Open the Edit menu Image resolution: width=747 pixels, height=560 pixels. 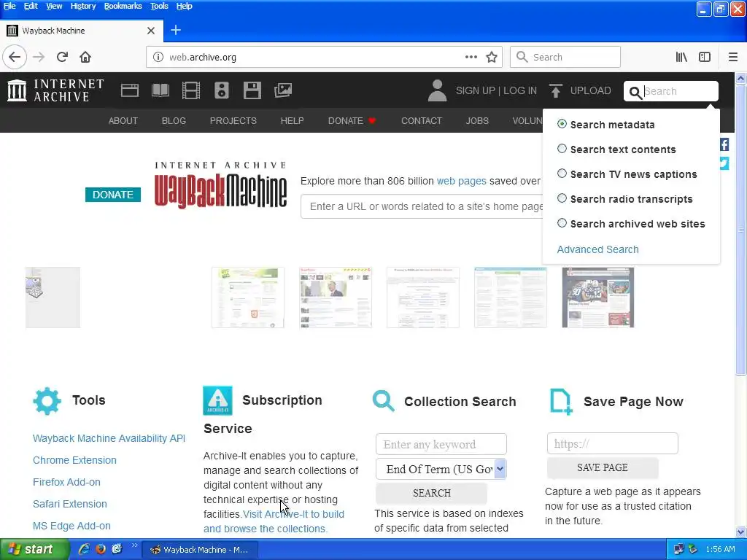pos(31,6)
